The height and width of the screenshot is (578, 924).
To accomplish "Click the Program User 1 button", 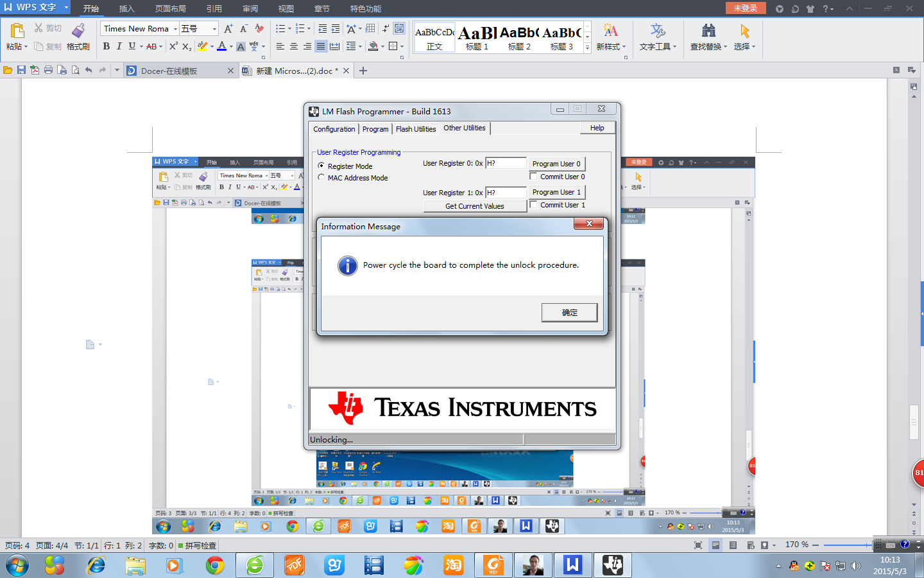I will coord(556,192).
